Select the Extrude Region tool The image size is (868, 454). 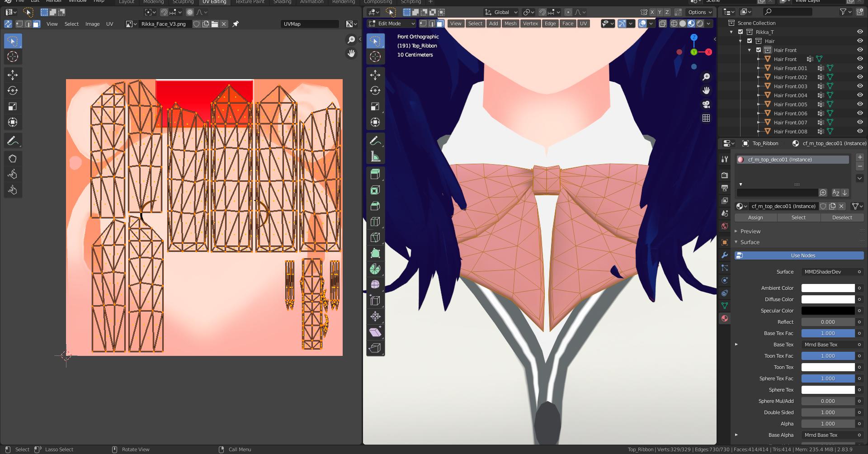(375, 175)
